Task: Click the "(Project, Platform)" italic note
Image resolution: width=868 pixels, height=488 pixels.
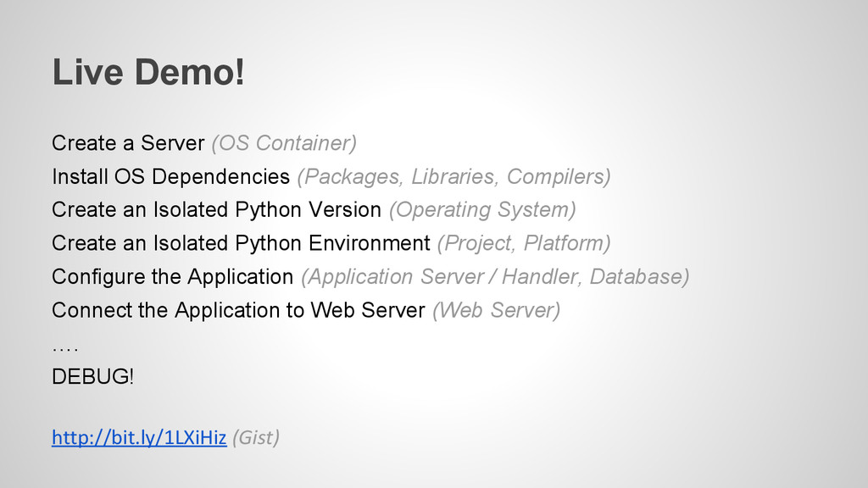Action: [523, 244]
